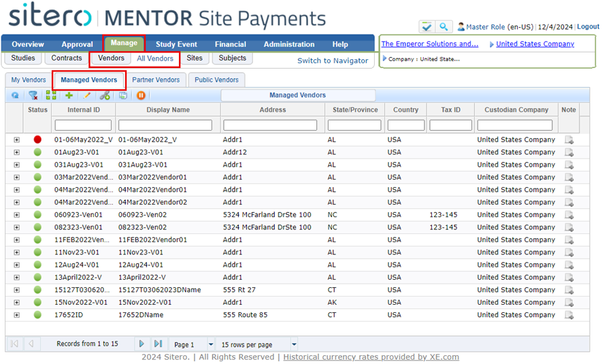
Task: Click the All Vendors link
Action: [x=155, y=59]
